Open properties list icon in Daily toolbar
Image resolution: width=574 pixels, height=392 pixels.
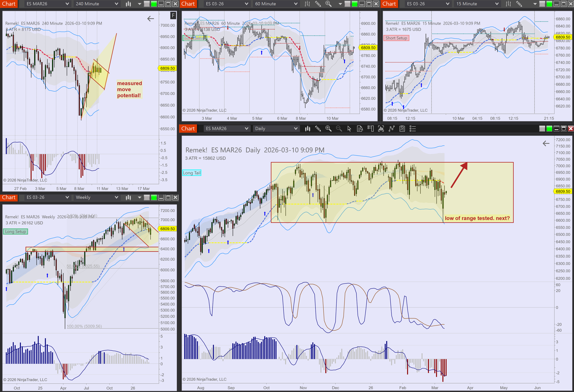coord(412,129)
